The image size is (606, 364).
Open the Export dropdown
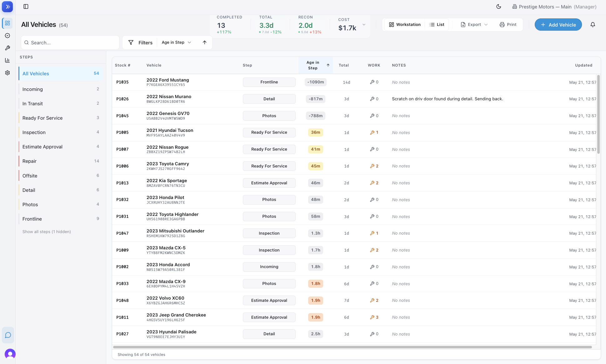(474, 25)
